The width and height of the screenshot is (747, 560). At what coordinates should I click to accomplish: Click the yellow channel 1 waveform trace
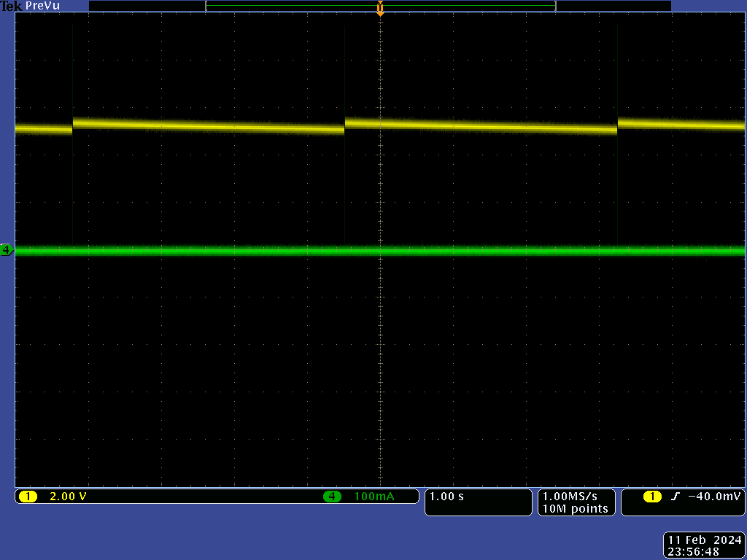pos(204,126)
